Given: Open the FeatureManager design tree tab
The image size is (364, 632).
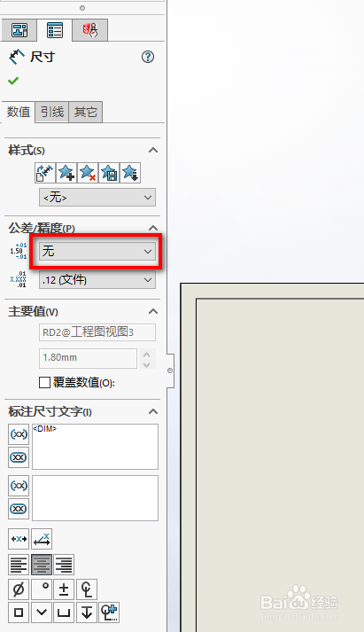Looking at the screenshot, I should (19, 30).
